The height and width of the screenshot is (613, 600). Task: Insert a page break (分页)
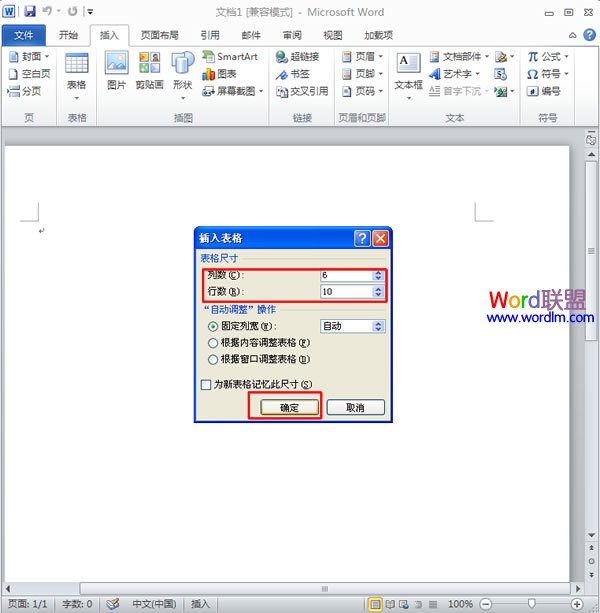tap(24, 91)
